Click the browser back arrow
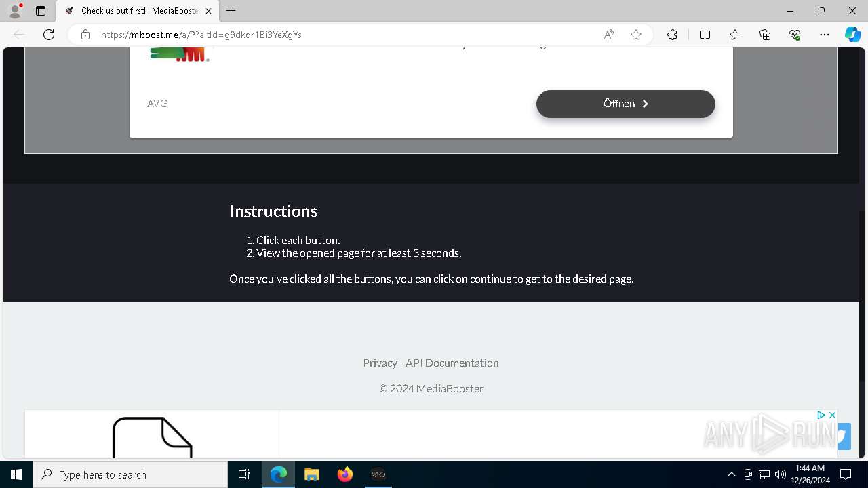The height and width of the screenshot is (488, 868). point(19,35)
